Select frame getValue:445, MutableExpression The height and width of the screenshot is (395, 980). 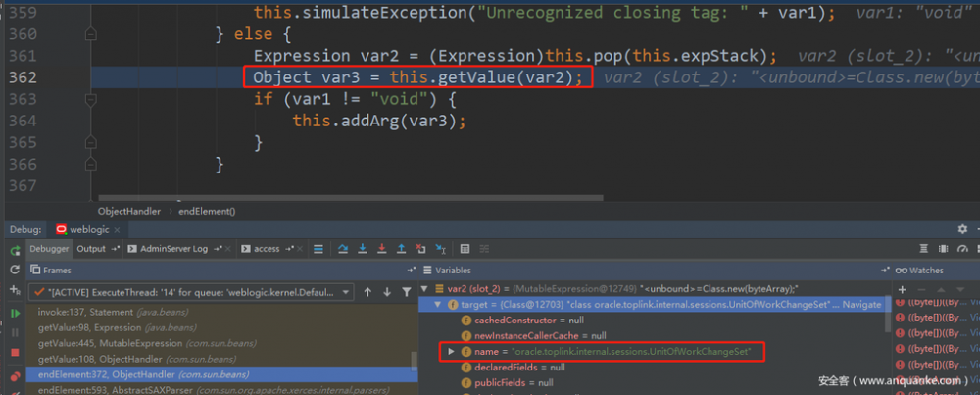point(221,343)
